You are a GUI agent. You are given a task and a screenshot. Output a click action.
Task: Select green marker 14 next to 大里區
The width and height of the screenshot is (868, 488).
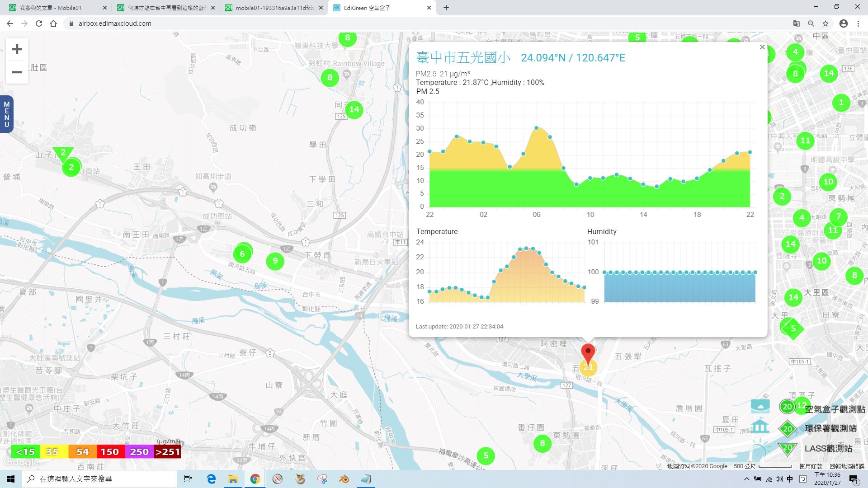(x=793, y=297)
